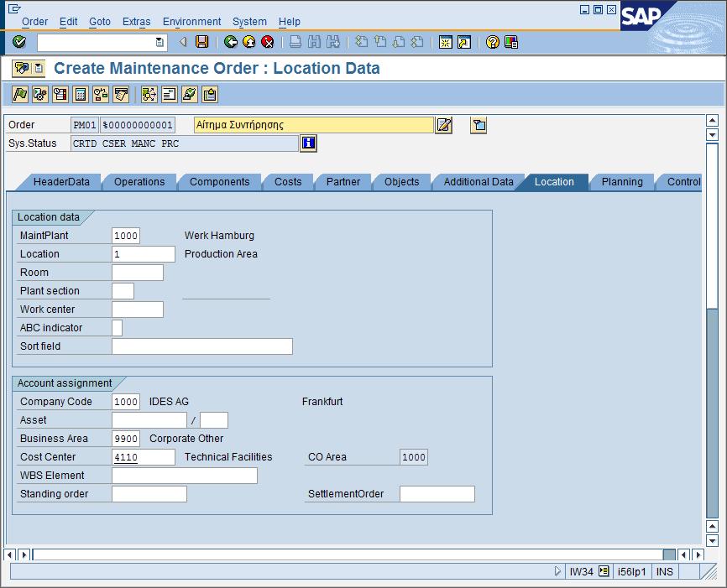The height and width of the screenshot is (588, 727).
Task: Click the sixth application toolbar sheet icon
Action: 121,95
